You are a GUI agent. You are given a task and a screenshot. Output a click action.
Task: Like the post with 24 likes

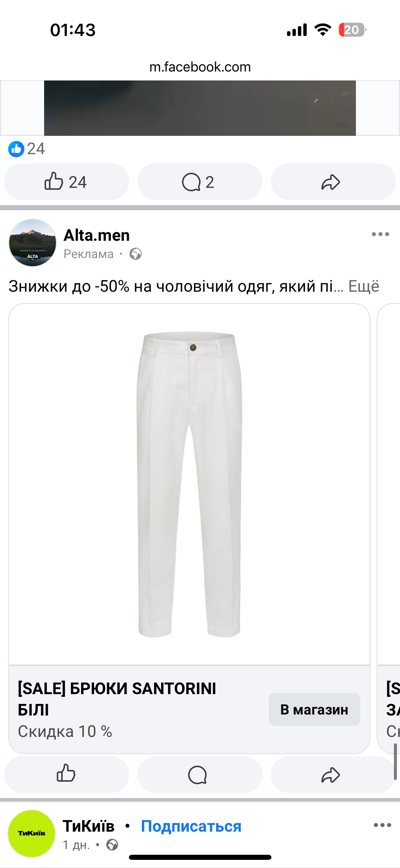(x=66, y=182)
